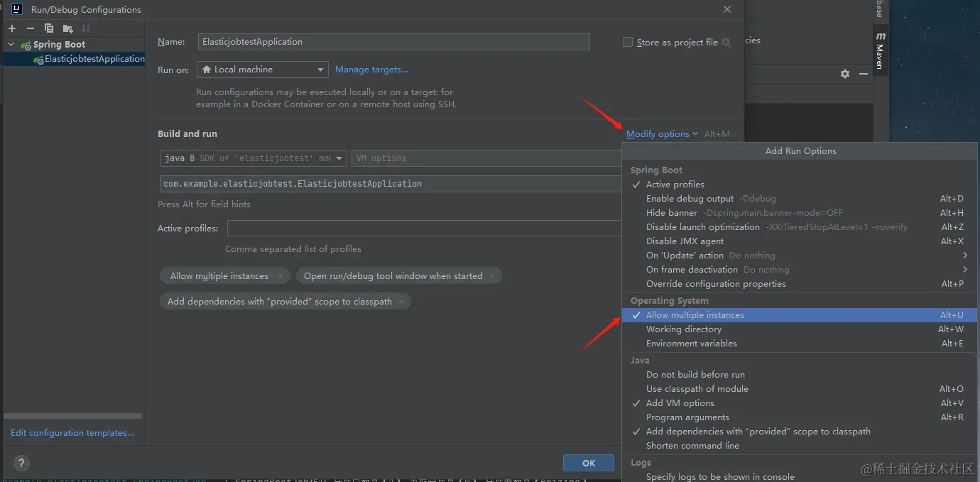Click the Spring Boot node icon
Screen dimensions: 980x482
coord(26,45)
